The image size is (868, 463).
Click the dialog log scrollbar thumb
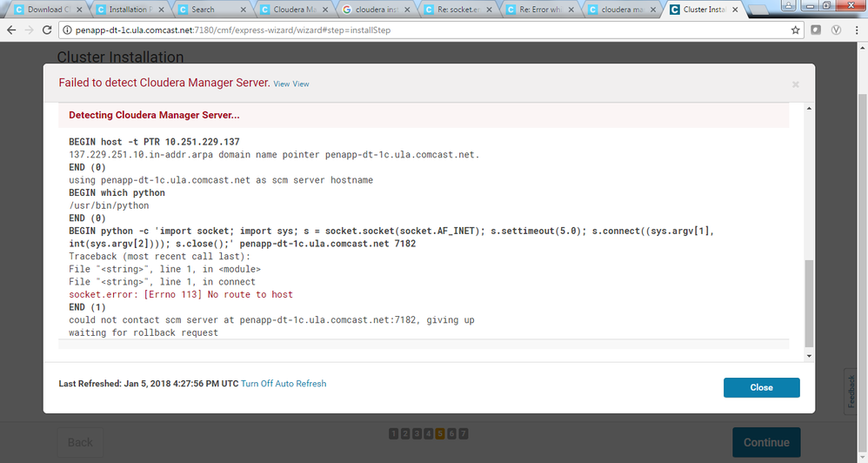810,302
